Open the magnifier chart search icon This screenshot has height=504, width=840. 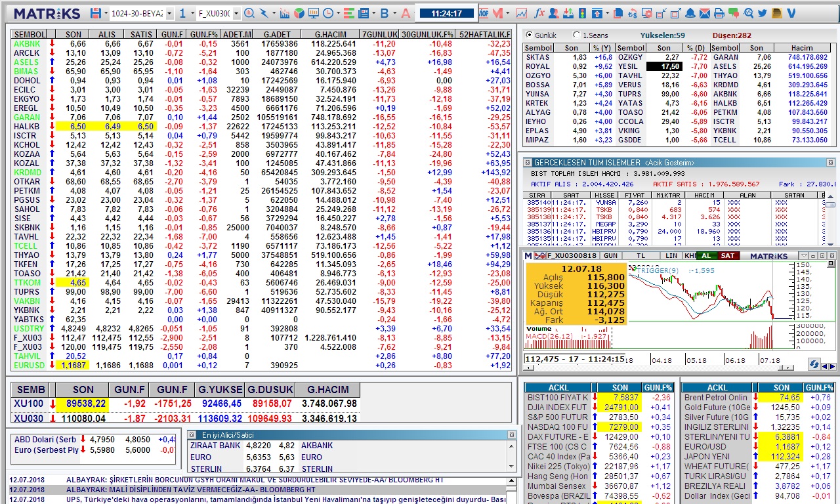249,13
